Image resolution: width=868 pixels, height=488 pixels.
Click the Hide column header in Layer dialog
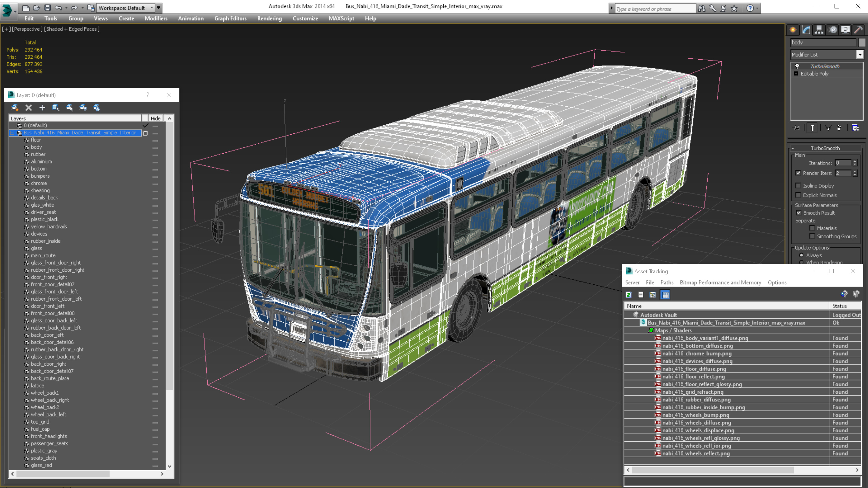(x=155, y=118)
